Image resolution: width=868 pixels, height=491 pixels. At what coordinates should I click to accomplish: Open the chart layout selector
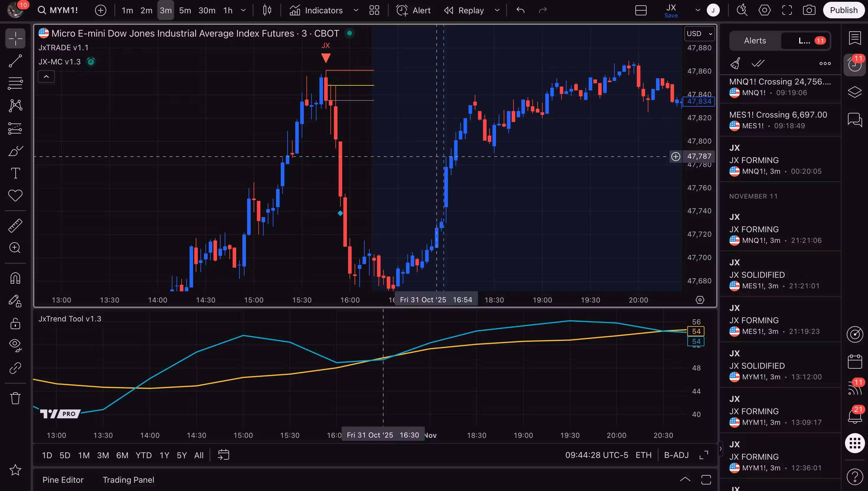point(641,10)
